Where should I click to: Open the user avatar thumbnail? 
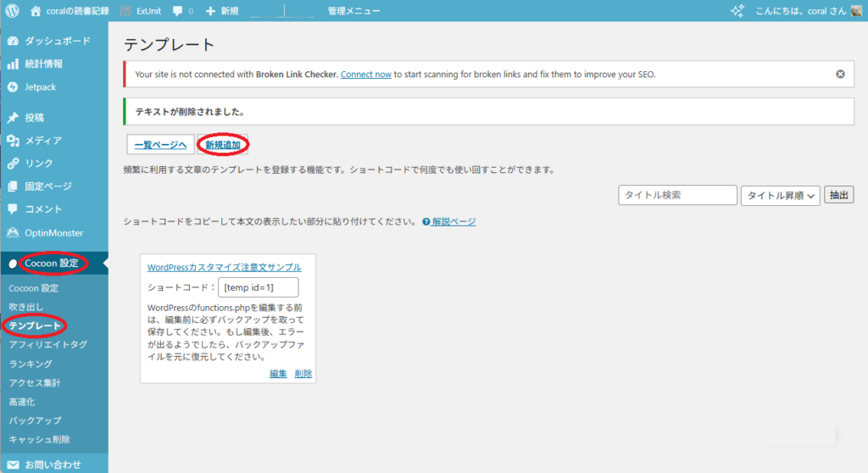tap(856, 11)
